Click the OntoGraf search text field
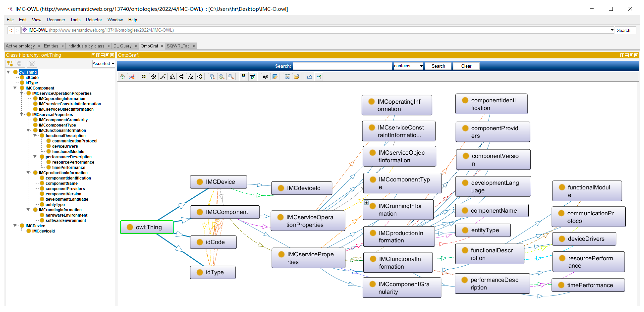This screenshot has width=644, height=312. coord(342,66)
